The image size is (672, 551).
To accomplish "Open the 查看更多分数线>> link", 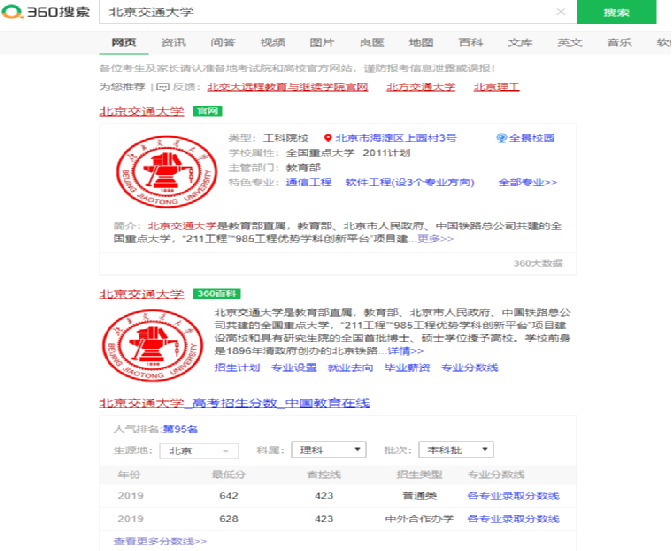I will pyautogui.click(x=160, y=541).
